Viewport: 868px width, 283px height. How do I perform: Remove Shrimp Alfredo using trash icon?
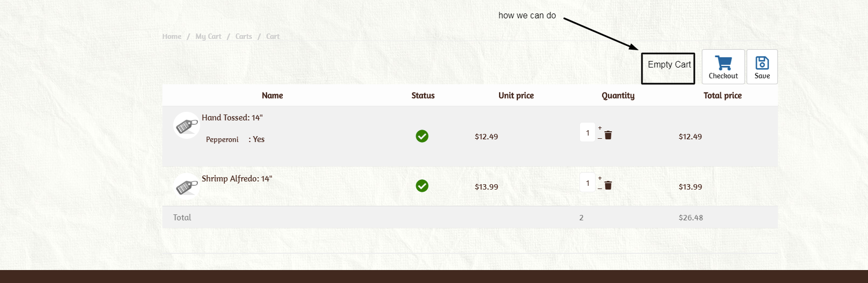[608, 185]
